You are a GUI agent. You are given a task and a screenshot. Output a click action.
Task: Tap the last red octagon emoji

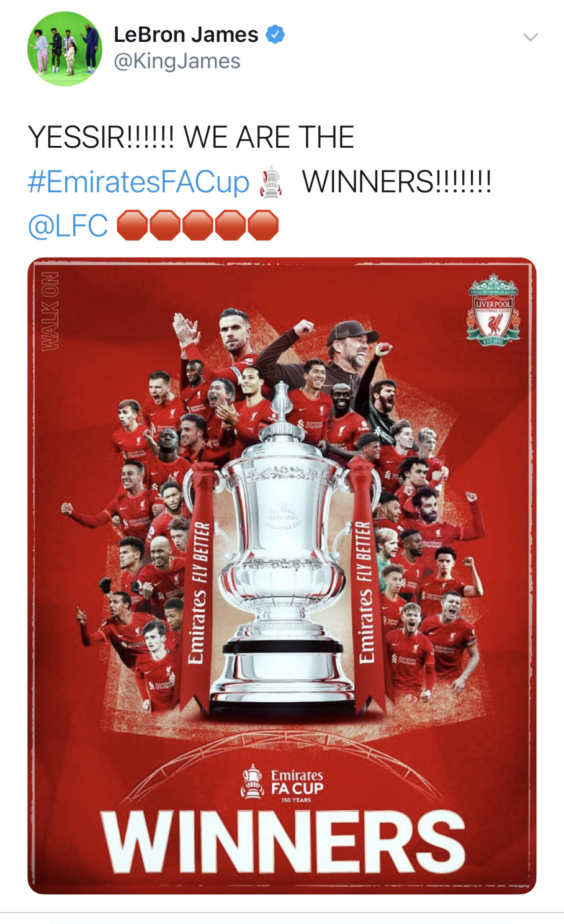[263, 225]
